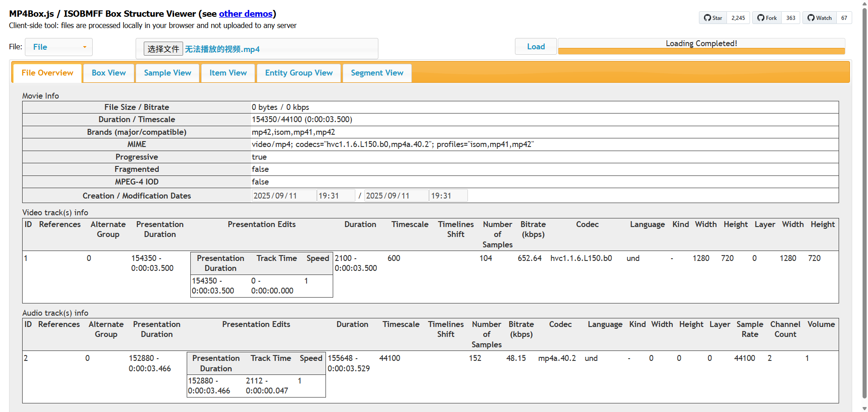The width and height of the screenshot is (868, 412).
Task: Click the GitHub Star button
Action: pos(713,18)
